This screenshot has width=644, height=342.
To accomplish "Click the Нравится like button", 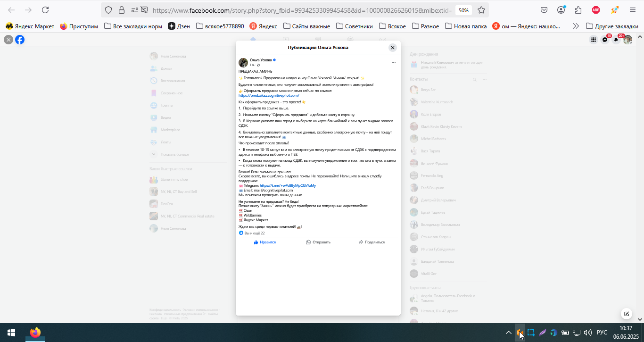I will (264, 242).
